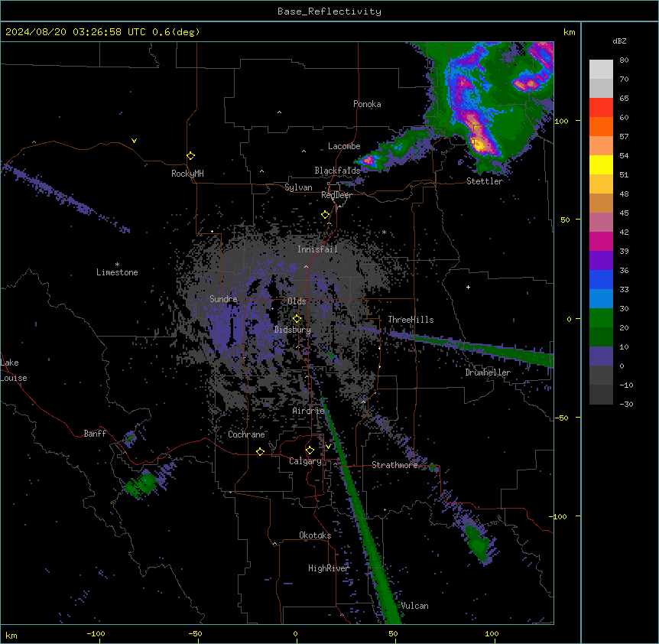
Task: Click the Ponoka city label
Action: (367, 104)
